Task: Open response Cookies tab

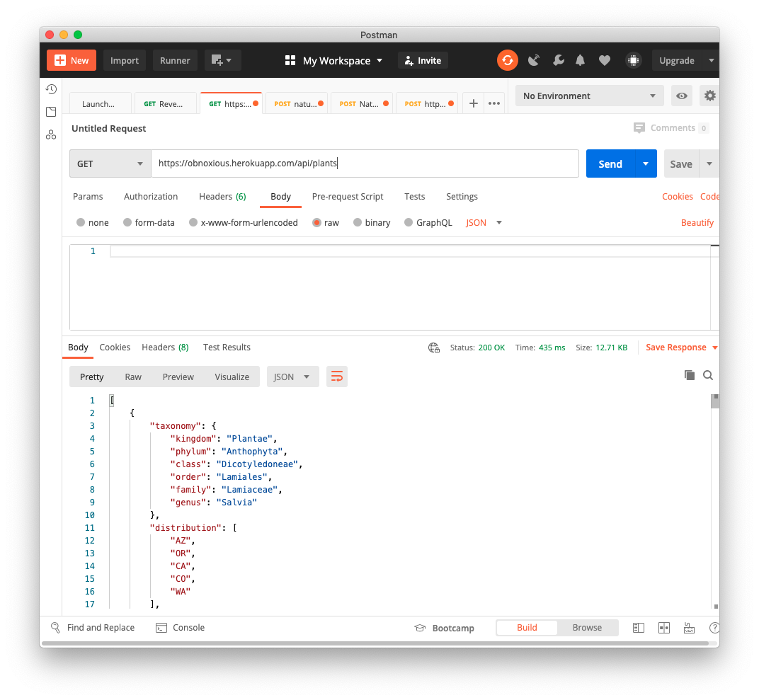Action: (115, 348)
